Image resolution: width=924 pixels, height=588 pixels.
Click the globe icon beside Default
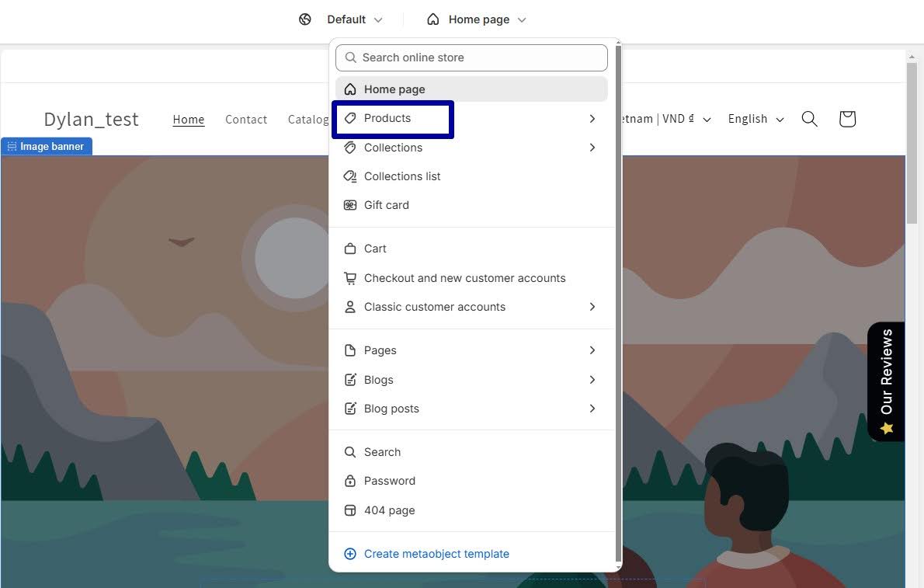pos(304,19)
